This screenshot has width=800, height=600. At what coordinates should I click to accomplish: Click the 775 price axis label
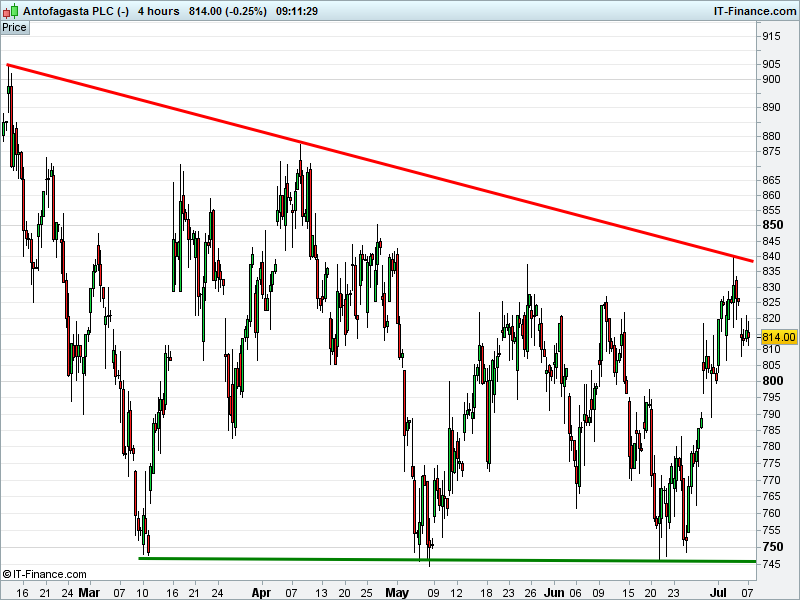(x=771, y=463)
